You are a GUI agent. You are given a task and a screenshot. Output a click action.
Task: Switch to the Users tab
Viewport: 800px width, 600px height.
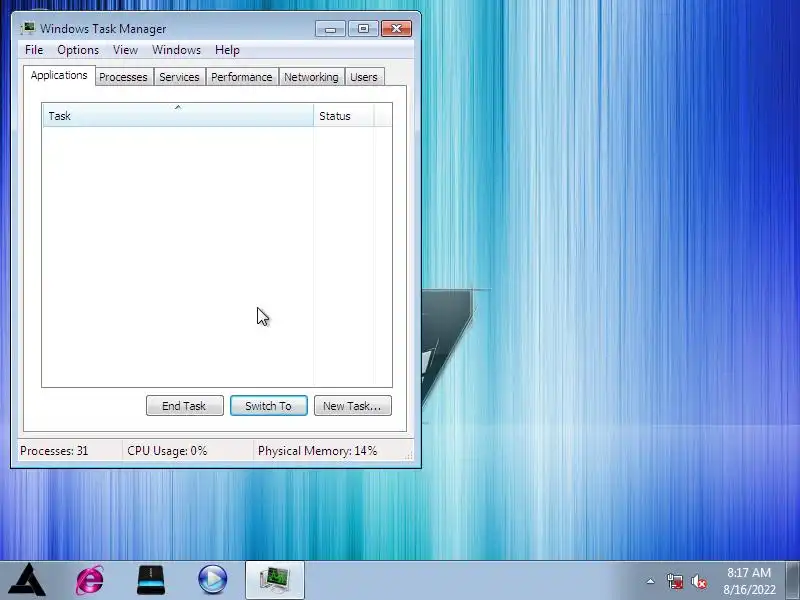pos(364,77)
